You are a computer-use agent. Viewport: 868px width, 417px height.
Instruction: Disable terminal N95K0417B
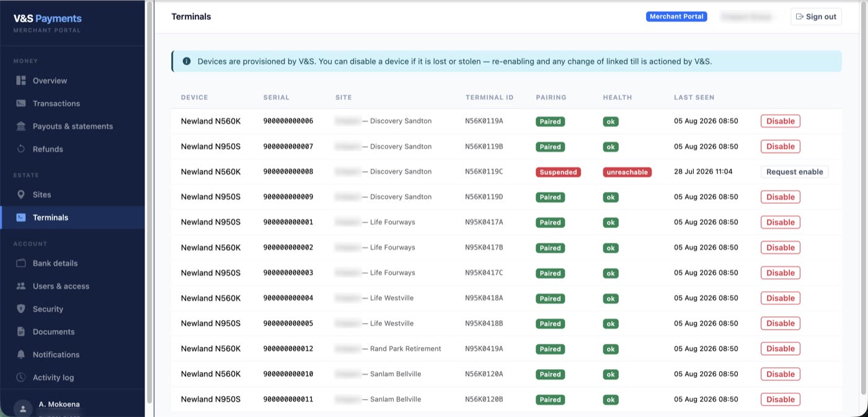[780, 248]
